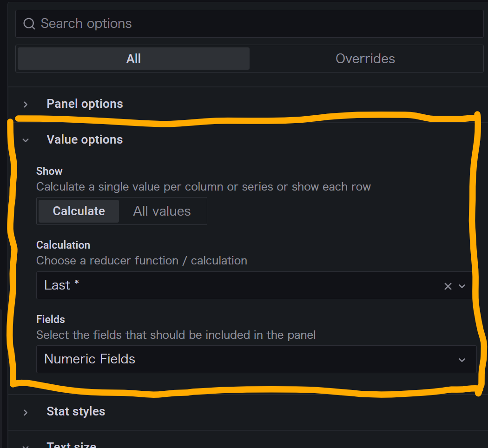Collapse the Value options chevron

[26, 140]
